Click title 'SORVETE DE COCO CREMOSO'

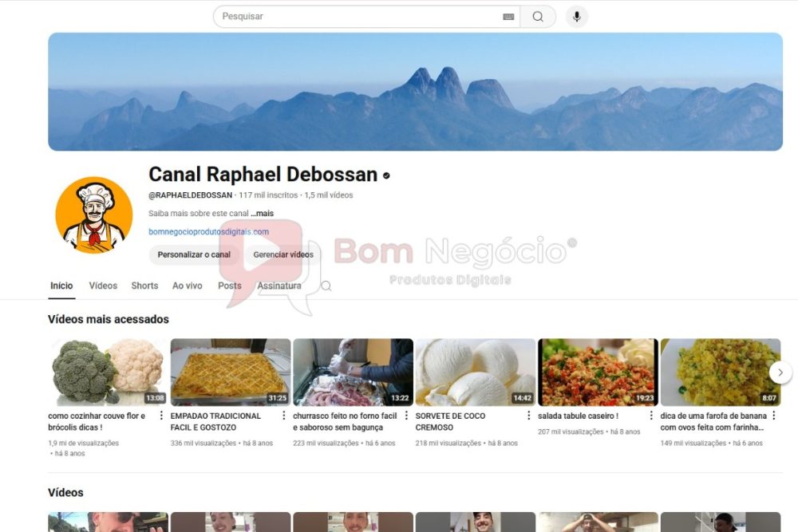coord(450,422)
